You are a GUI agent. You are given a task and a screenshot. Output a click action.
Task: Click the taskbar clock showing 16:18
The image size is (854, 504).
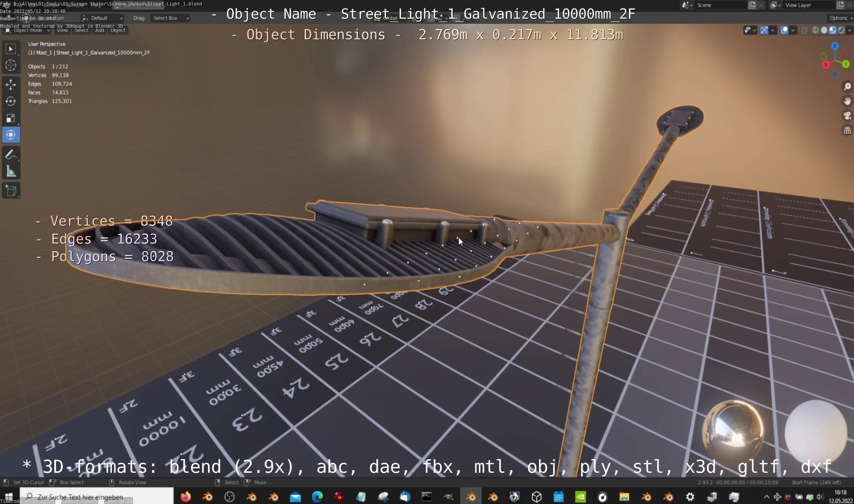(841, 497)
